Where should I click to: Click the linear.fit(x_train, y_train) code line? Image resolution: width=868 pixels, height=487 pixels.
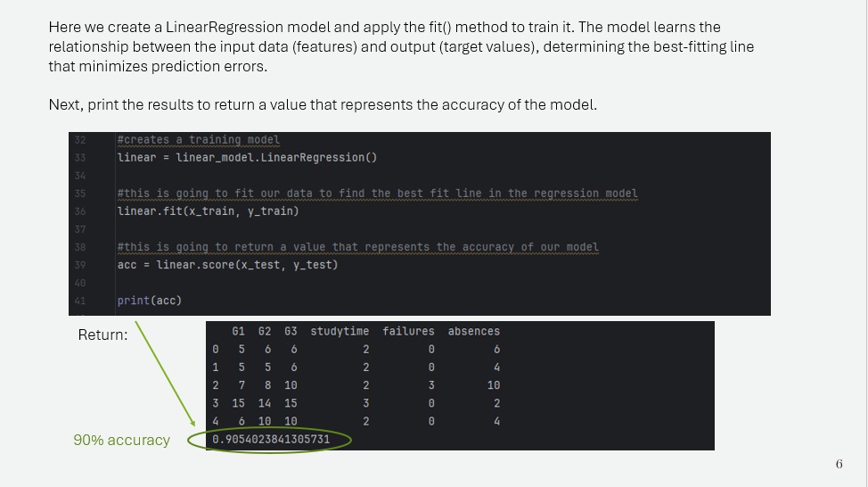(x=209, y=211)
